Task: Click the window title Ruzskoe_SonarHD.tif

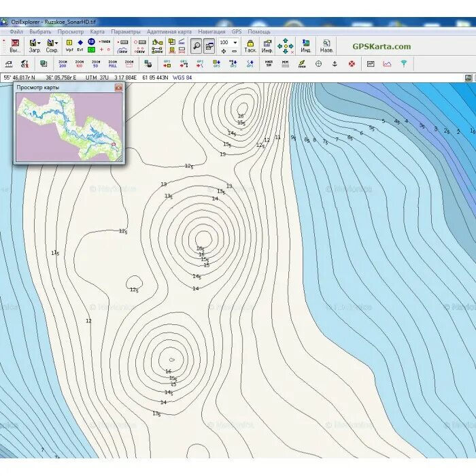Action: (x=70, y=22)
